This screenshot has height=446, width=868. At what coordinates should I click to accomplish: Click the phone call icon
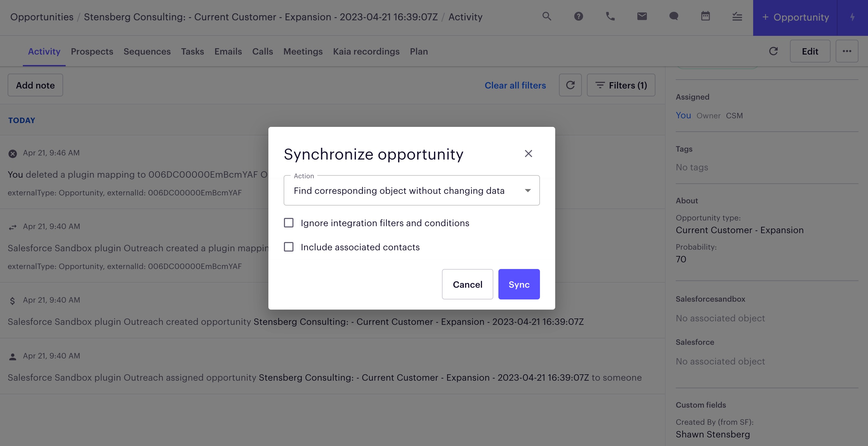coord(610,16)
